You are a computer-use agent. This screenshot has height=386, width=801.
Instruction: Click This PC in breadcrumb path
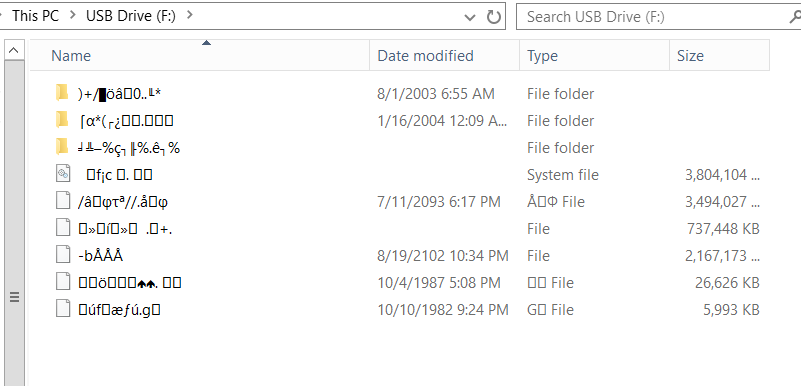click(x=35, y=16)
